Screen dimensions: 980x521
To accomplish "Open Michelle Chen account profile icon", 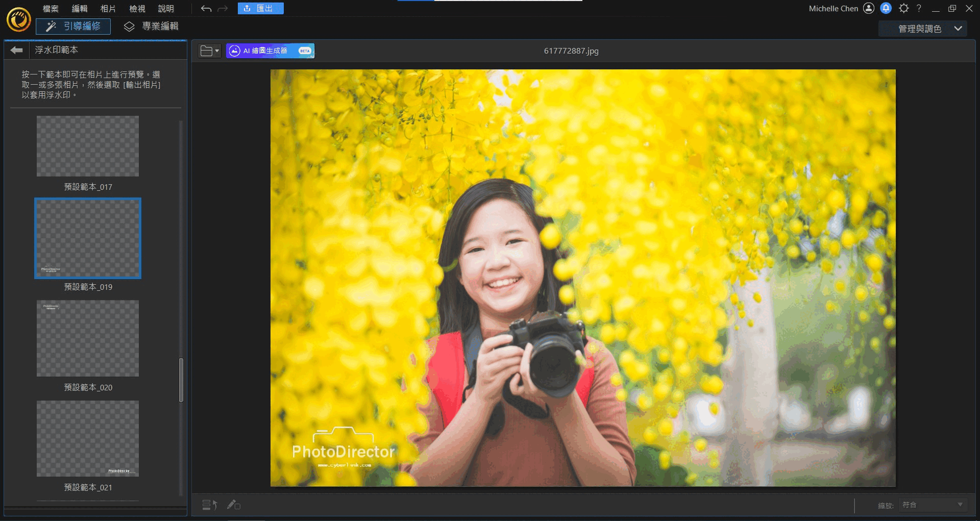I will pyautogui.click(x=869, y=8).
